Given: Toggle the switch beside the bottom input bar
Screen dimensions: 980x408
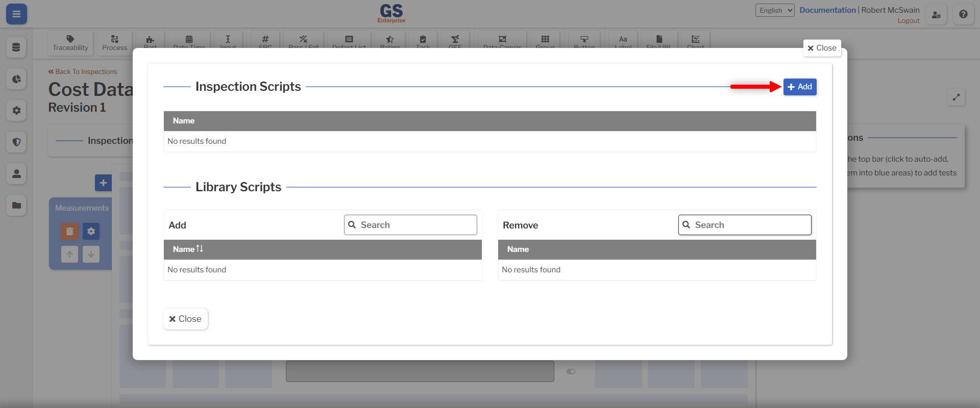Looking at the screenshot, I should click(x=571, y=371).
